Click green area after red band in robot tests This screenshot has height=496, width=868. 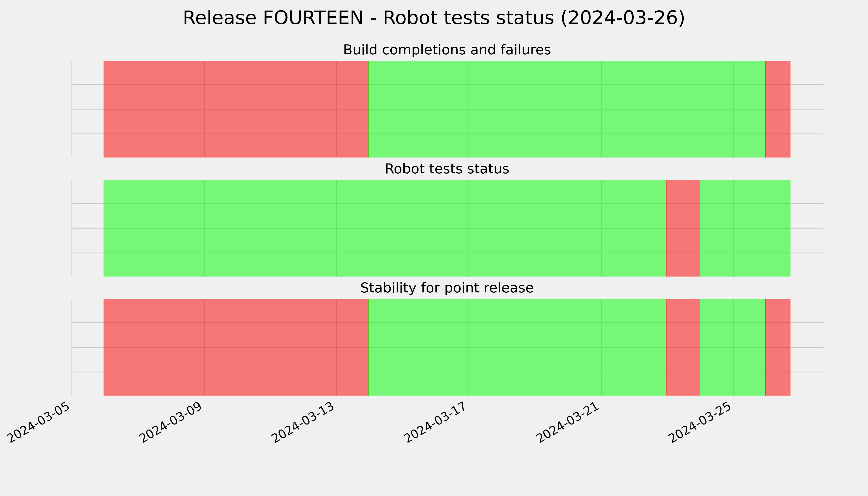[745, 228]
